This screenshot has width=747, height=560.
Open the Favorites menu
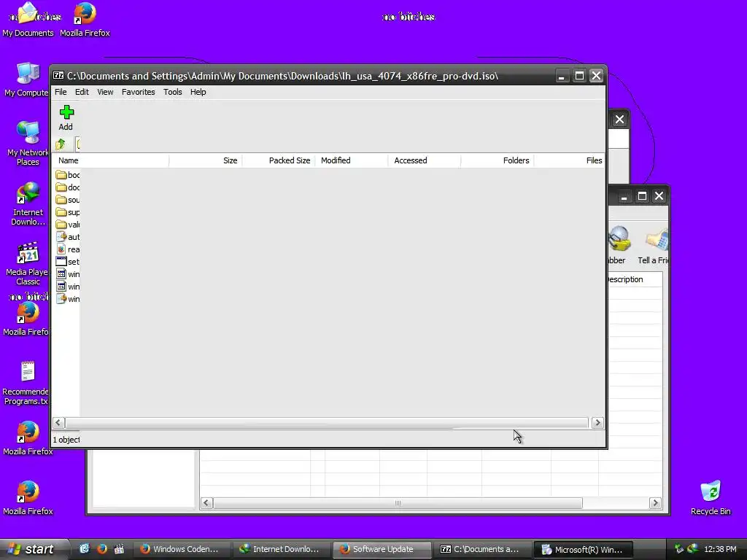(138, 92)
